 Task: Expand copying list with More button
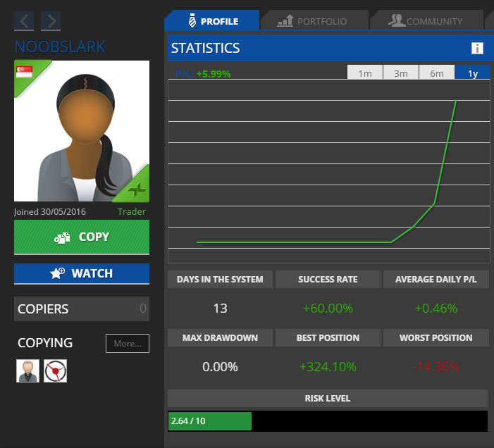coord(127,344)
